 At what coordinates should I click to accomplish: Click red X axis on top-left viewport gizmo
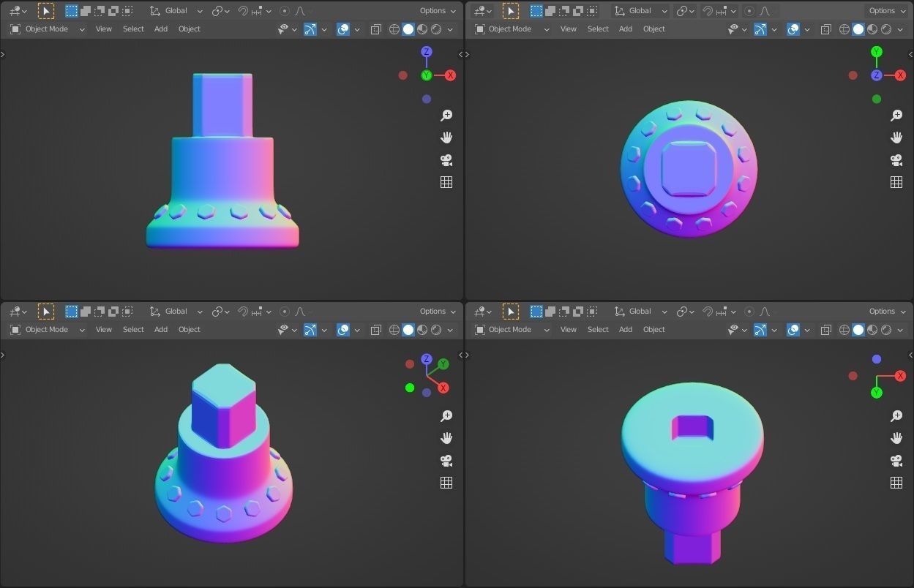pos(450,75)
